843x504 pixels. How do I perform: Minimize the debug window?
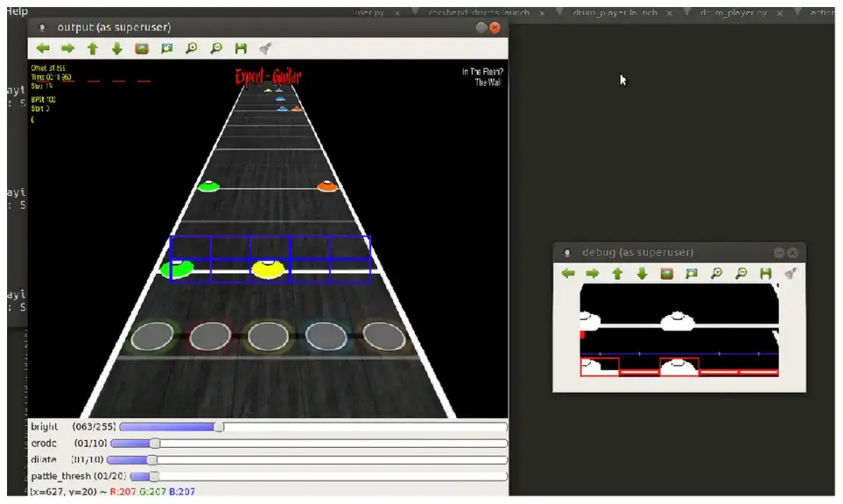coord(778,253)
